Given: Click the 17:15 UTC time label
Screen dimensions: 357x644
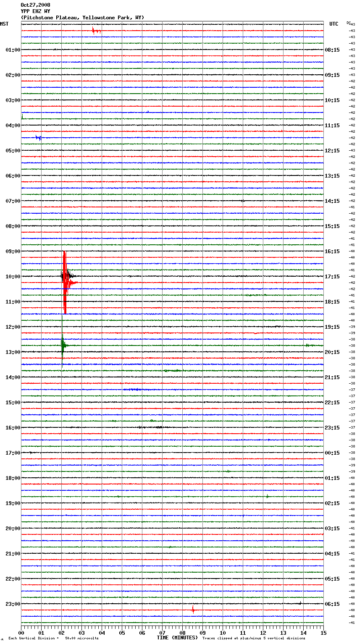Looking at the screenshot, I should coord(332,277).
